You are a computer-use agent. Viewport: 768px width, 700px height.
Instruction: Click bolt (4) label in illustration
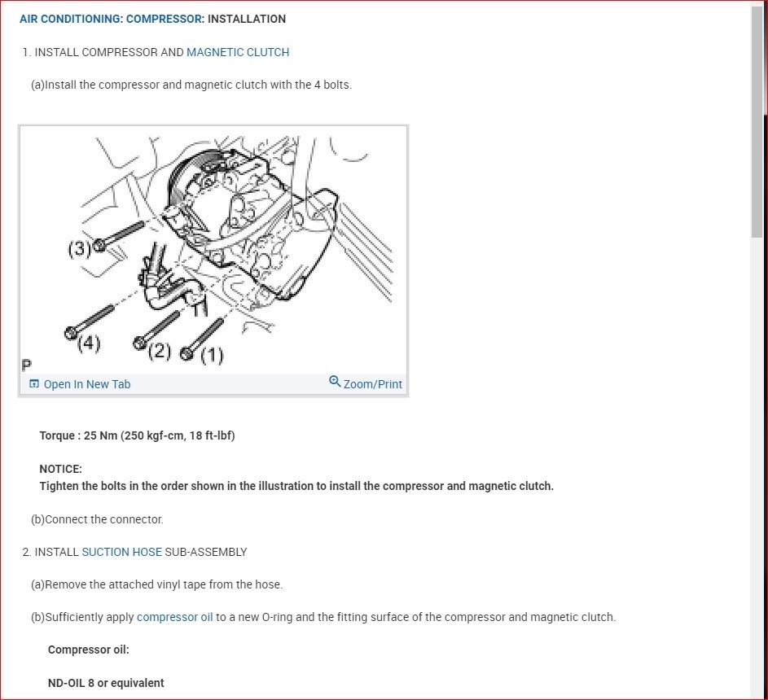[89, 342]
